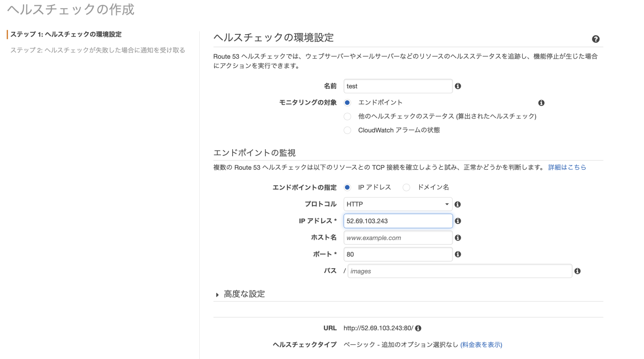The height and width of the screenshot is (359, 644).
Task: Open the info tooltip beside 名前 field
Action: [x=458, y=86]
